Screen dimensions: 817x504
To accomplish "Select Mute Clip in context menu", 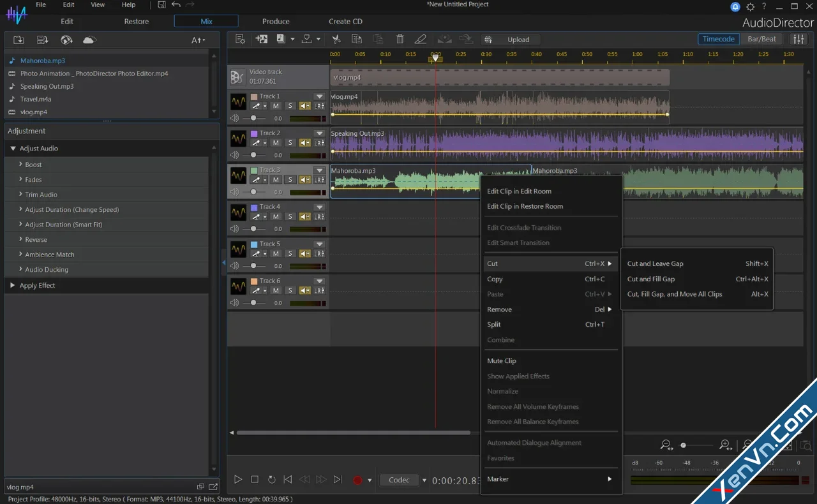I will [x=550, y=360].
